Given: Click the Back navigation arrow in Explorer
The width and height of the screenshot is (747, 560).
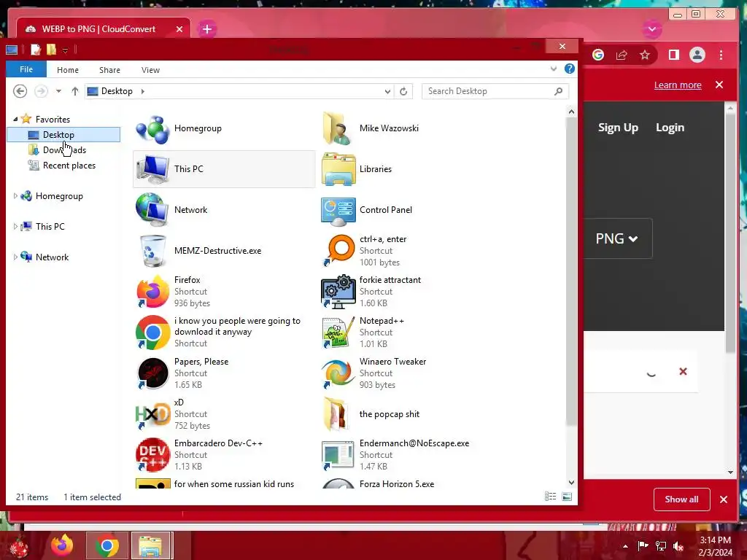Looking at the screenshot, I should (20, 91).
